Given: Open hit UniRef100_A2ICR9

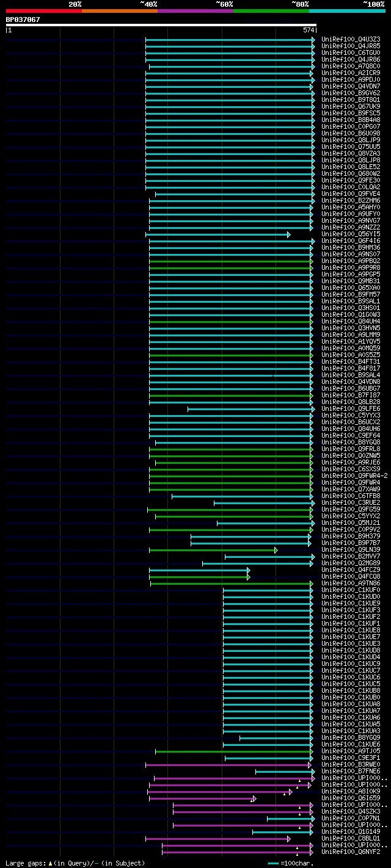Looking at the screenshot, I should tap(351, 73).
